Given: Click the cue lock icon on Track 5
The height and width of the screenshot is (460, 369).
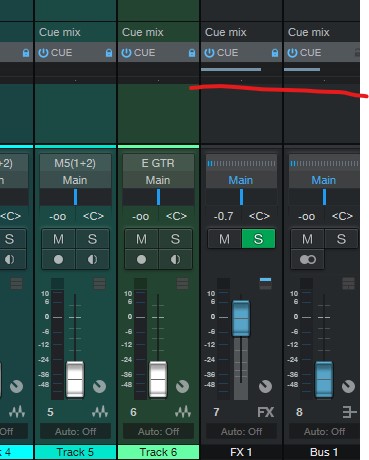Looking at the screenshot, I should tap(109, 53).
